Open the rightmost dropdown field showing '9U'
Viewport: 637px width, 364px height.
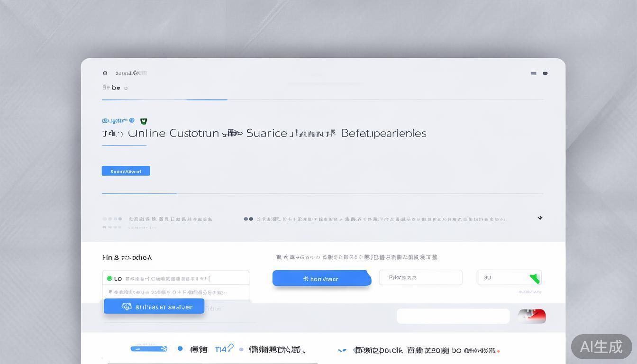[x=509, y=277]
